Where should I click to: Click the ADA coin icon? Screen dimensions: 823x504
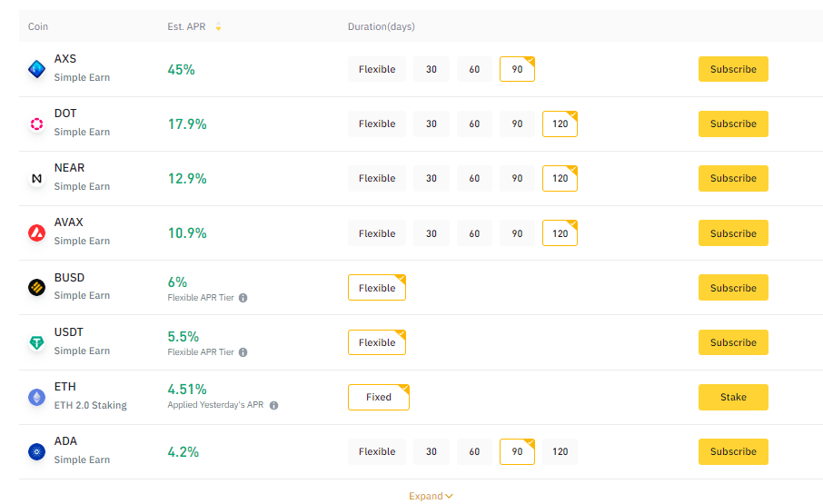tap(36, 451)
